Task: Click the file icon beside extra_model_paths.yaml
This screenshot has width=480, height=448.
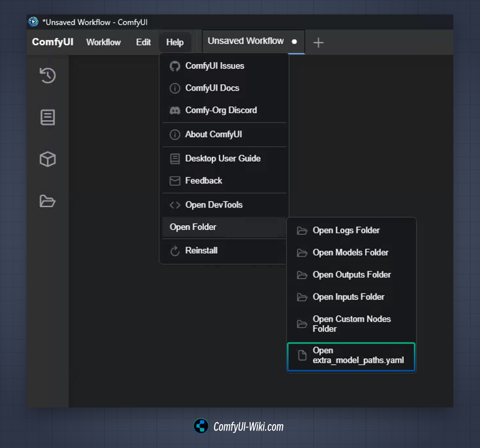Action: 302,355
